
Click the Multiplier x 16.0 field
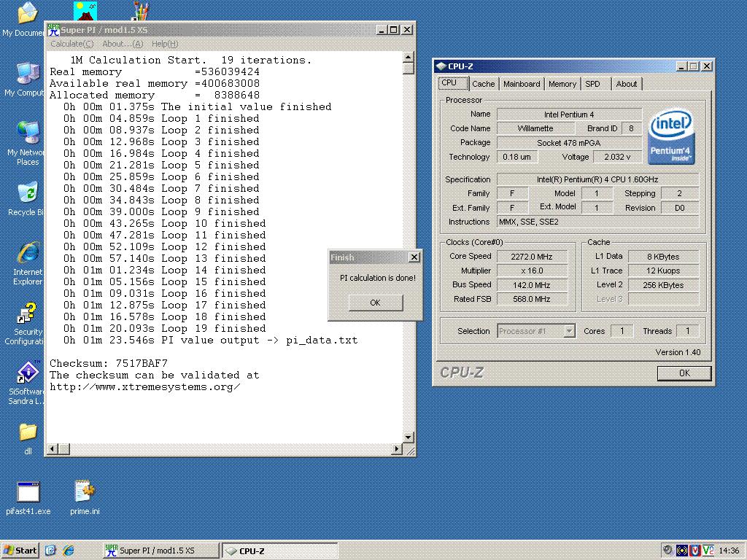pos(532,271)
